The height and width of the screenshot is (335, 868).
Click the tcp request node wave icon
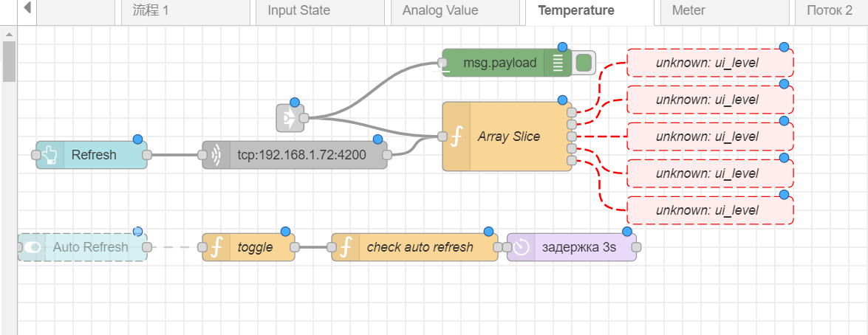click(x=216, y=155)
